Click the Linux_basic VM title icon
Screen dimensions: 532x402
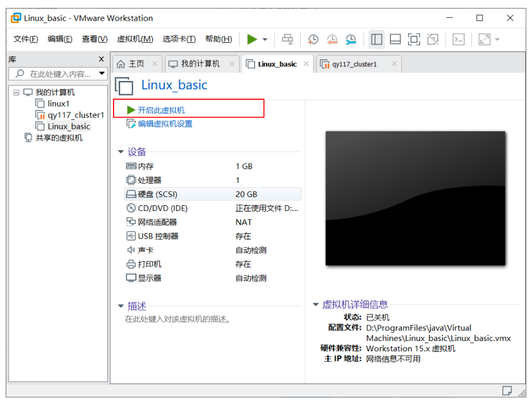(124, 86)
